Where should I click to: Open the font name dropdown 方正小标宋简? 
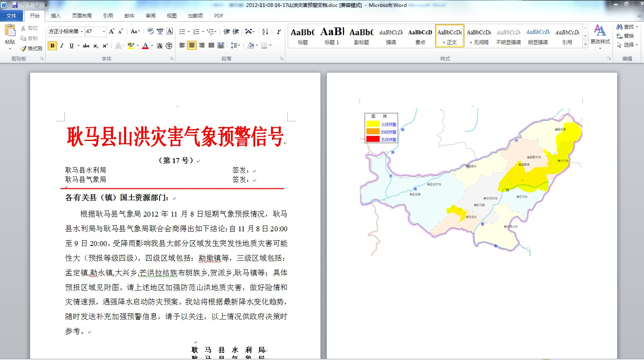82,31
